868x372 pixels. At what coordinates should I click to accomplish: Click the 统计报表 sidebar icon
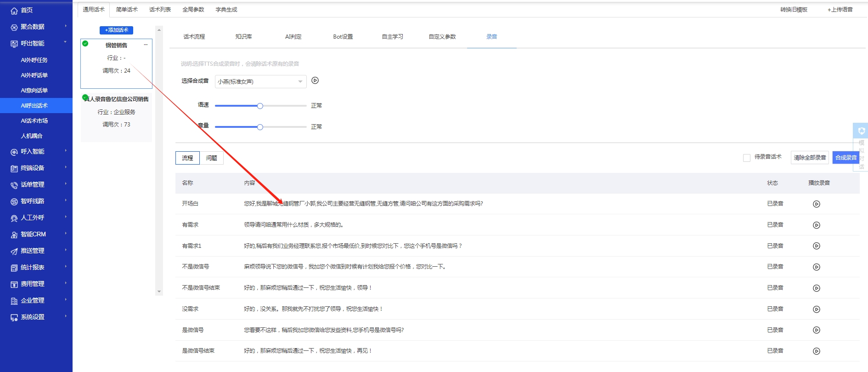[14, 268]
